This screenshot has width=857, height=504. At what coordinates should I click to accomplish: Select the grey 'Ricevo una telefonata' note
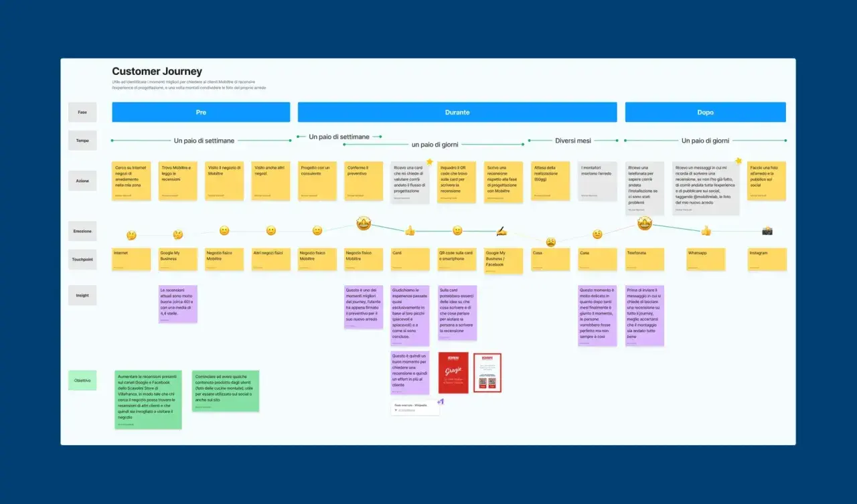coord(645,188)
